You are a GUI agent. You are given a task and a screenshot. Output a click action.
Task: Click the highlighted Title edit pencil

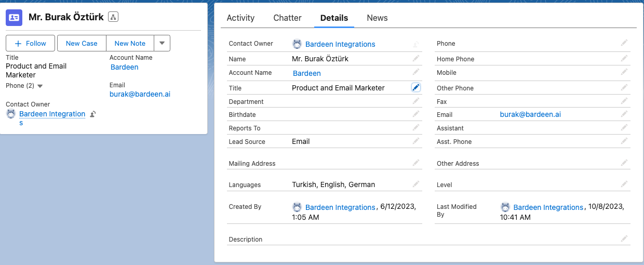tap(416, 87)
